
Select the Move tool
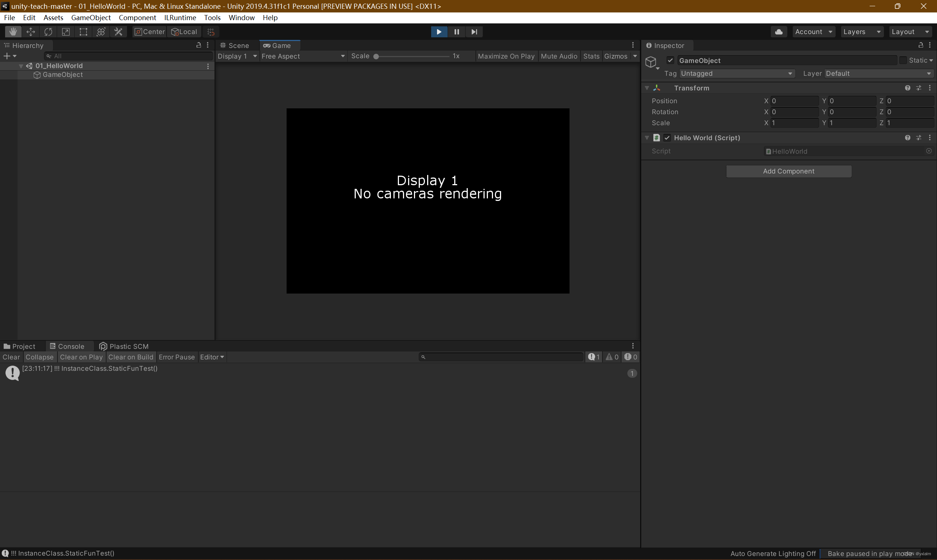pos(31,32)
